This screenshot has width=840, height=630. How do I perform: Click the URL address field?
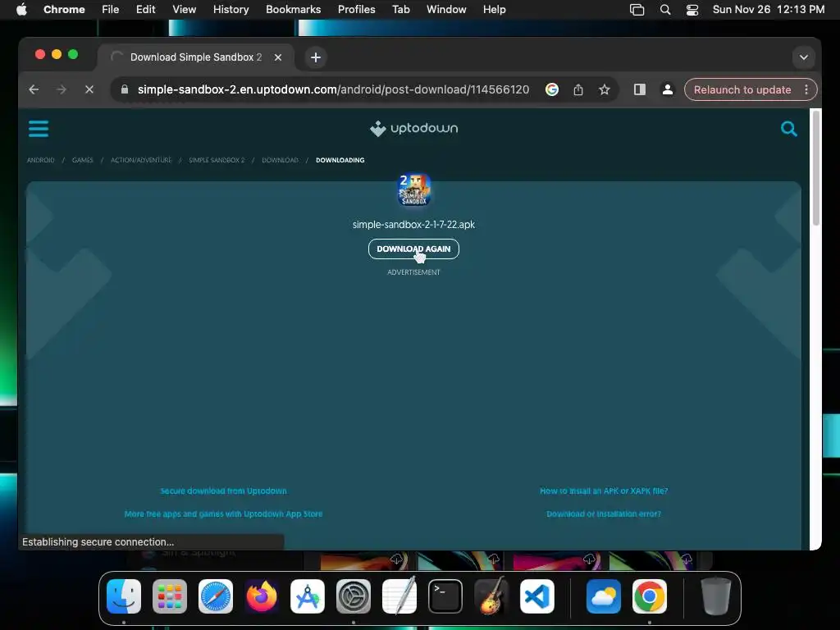pos(333,89)
